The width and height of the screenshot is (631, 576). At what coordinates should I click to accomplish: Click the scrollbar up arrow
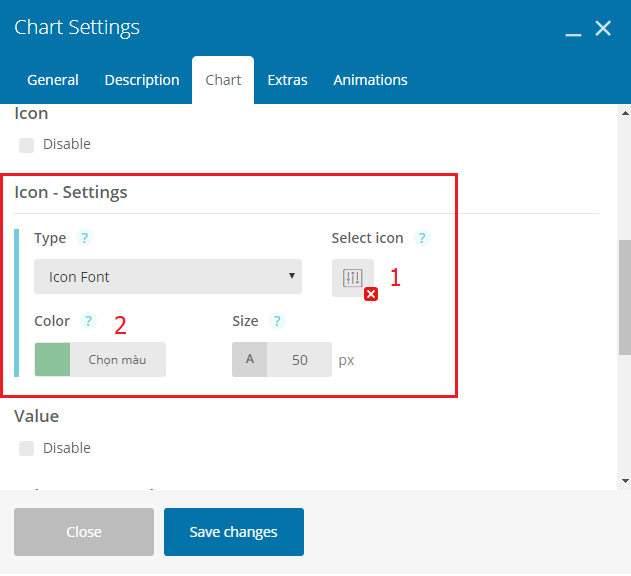(625, 114)
